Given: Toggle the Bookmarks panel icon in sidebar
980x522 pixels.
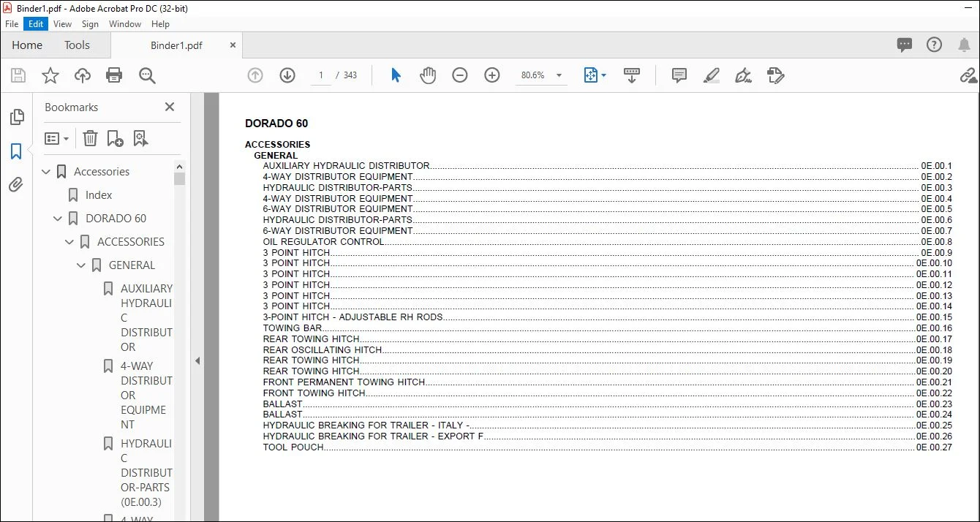Looking at the screenshot, I should [16, 151].
